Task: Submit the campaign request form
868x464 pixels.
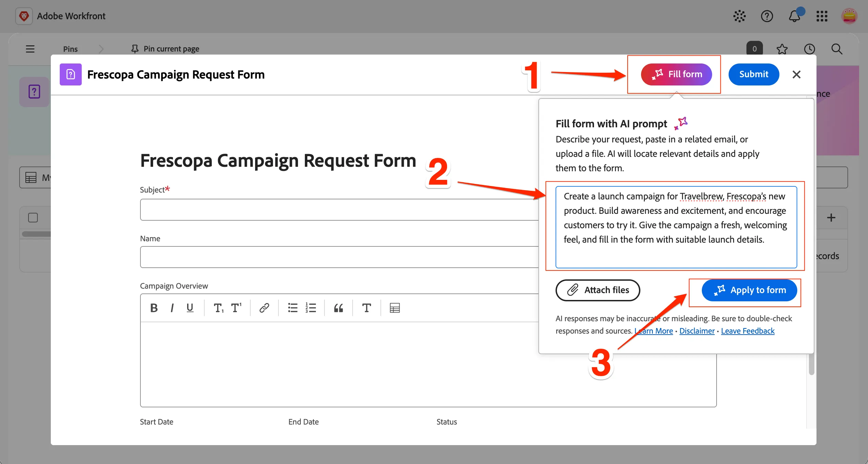Action: (754, 74)
